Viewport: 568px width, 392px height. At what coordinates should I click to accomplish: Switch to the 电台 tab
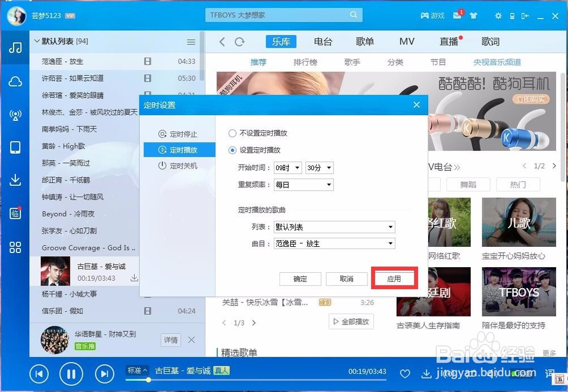tap(323, 41)
